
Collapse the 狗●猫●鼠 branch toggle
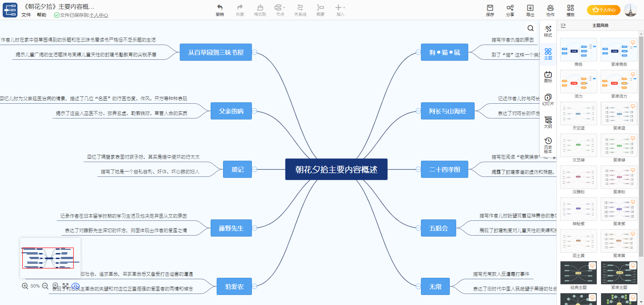(418, 52)
